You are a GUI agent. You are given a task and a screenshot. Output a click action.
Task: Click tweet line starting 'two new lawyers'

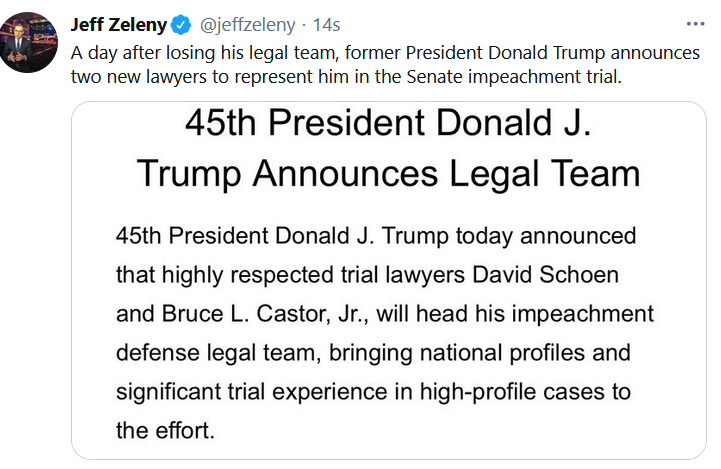click(346, 77)
